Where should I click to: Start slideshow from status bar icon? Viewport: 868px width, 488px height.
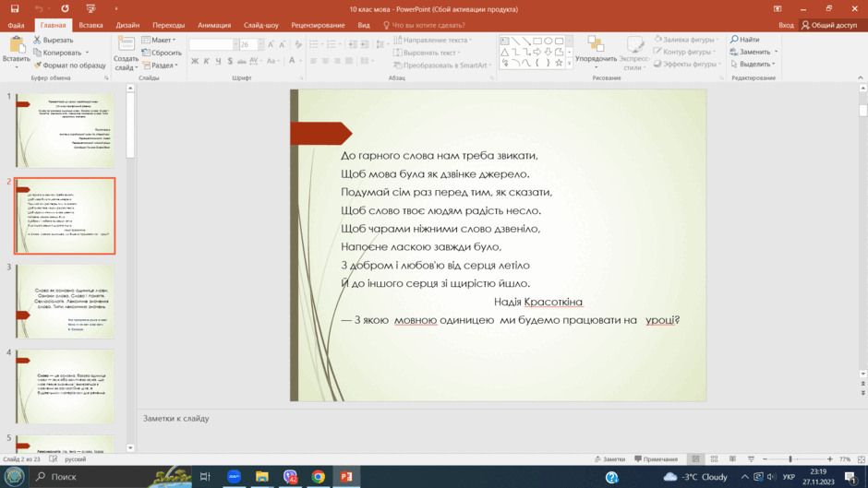point(751,459)
